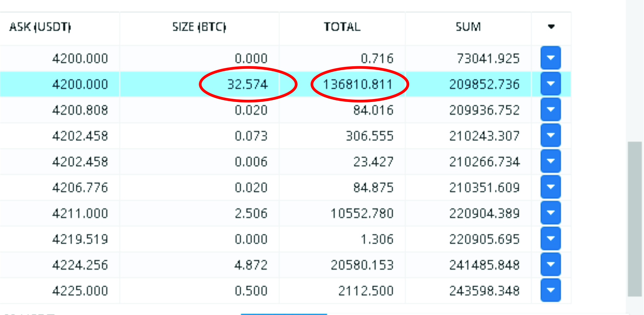Select the ask price 4200.808

[x=80, y=110]
